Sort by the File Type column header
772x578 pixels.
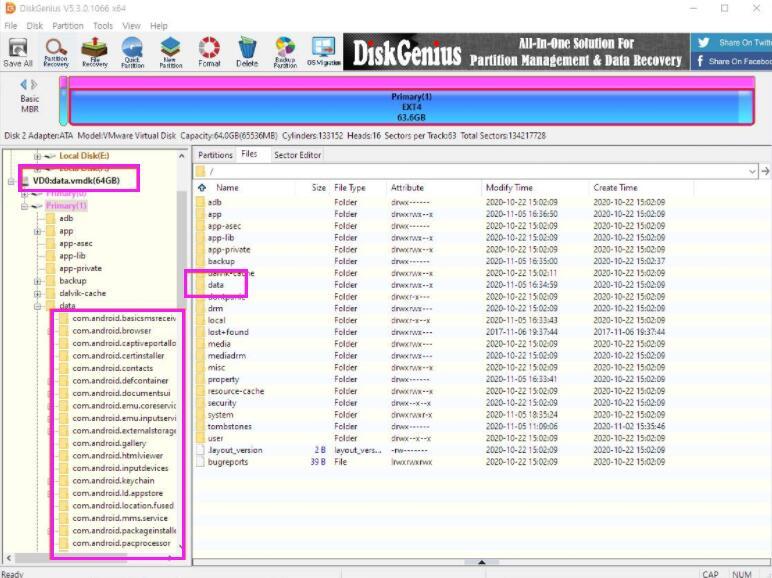point(350,188)
